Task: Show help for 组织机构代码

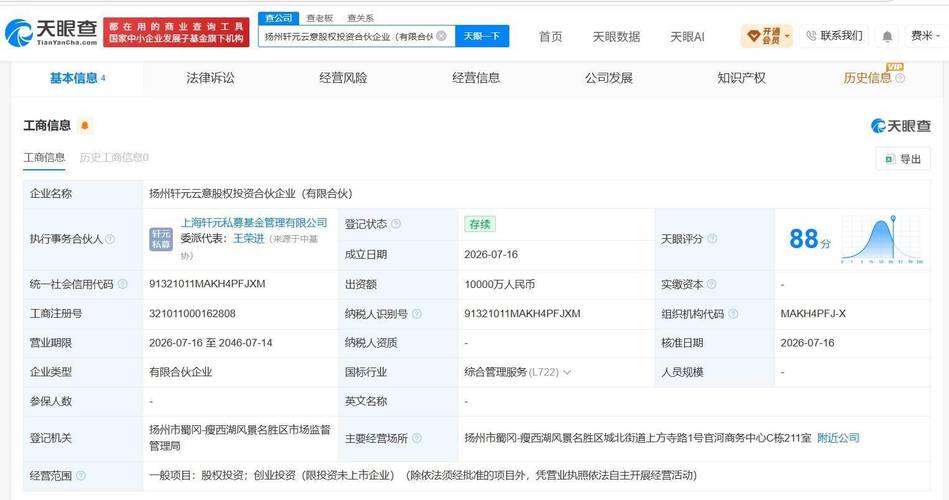Action: 733,314
